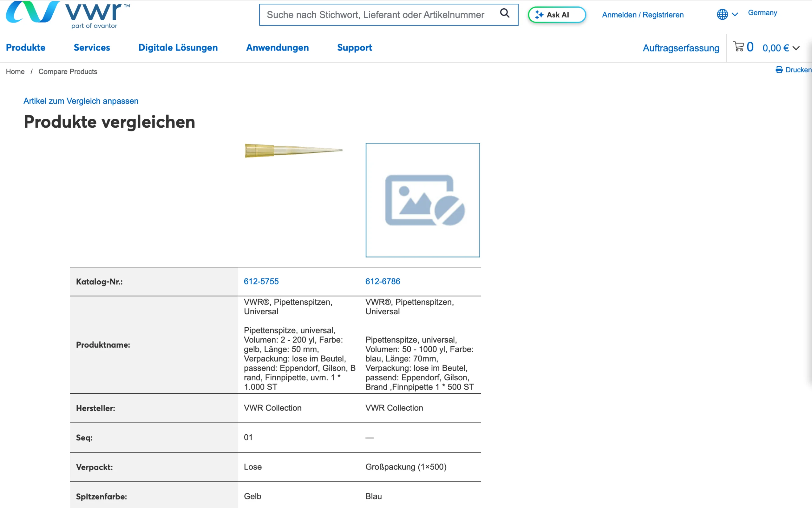Click the globe language icon

pyautogui.click(x=722, y=15)
